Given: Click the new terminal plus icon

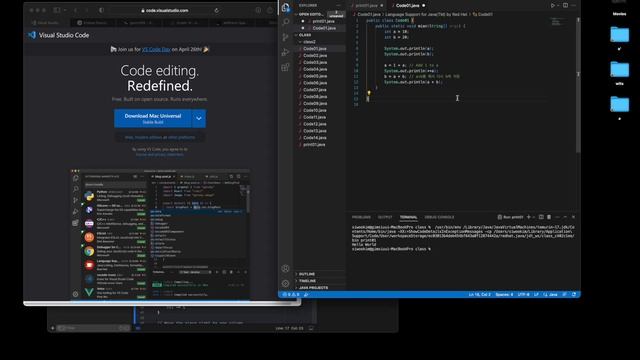Looking at the screenshot, I should click(x=529, y=217).
